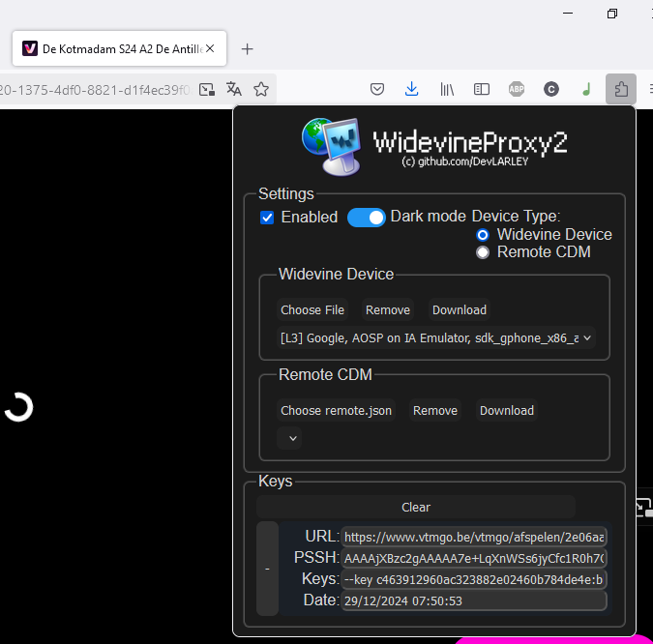Select Remote CDM radio button
This screenshot has height=644, width=653.
[483, 252]
